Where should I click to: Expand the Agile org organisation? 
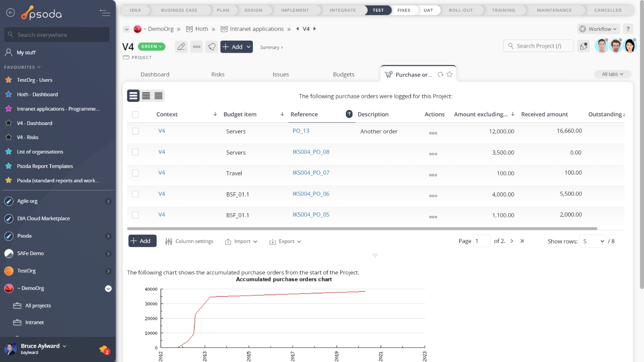[108, 202]
